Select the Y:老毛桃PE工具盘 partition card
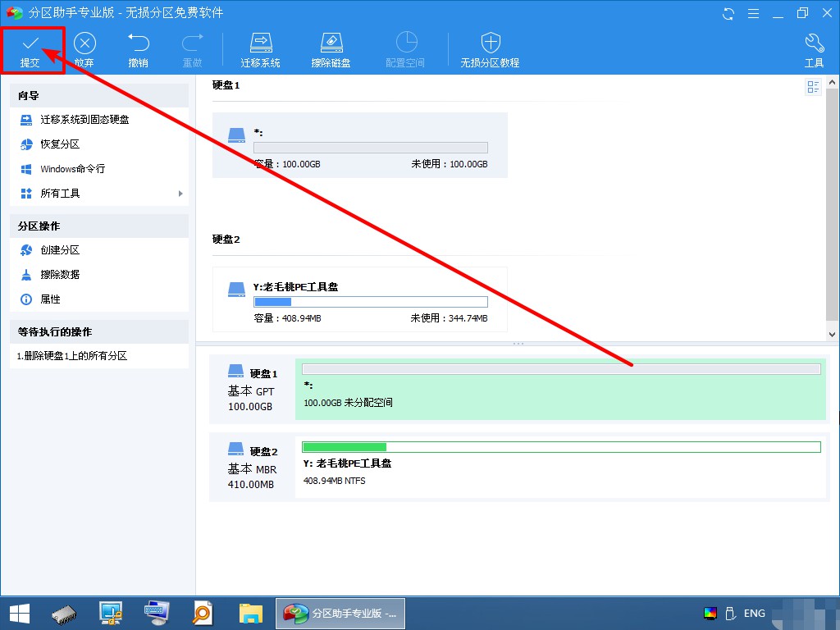The height and width of the screenshot is (630, 840). 360,299
